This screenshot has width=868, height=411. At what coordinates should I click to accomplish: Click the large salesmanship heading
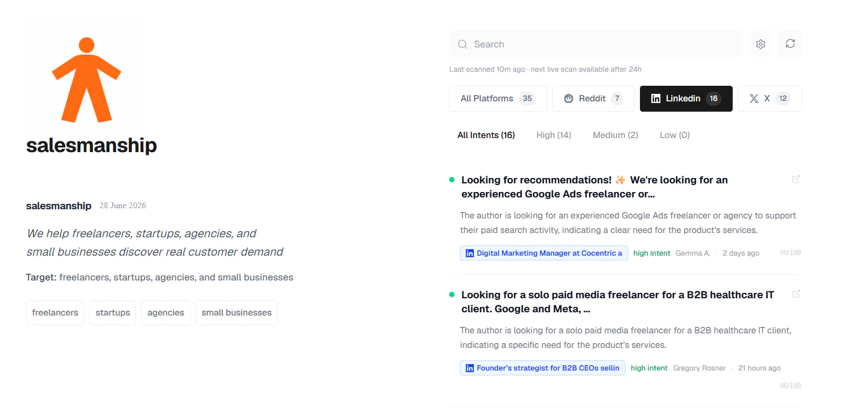[91, 145]
